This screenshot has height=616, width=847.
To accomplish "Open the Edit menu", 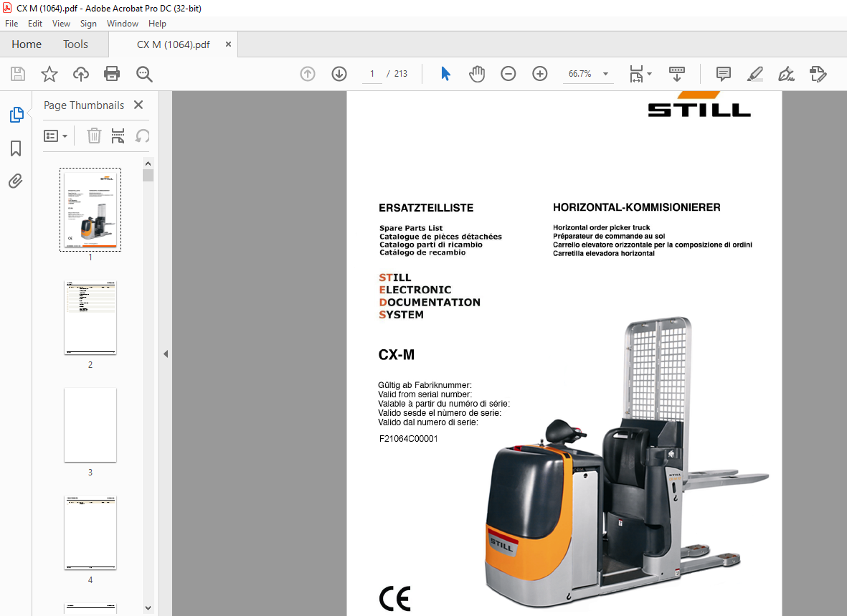I will coord(35,23).
